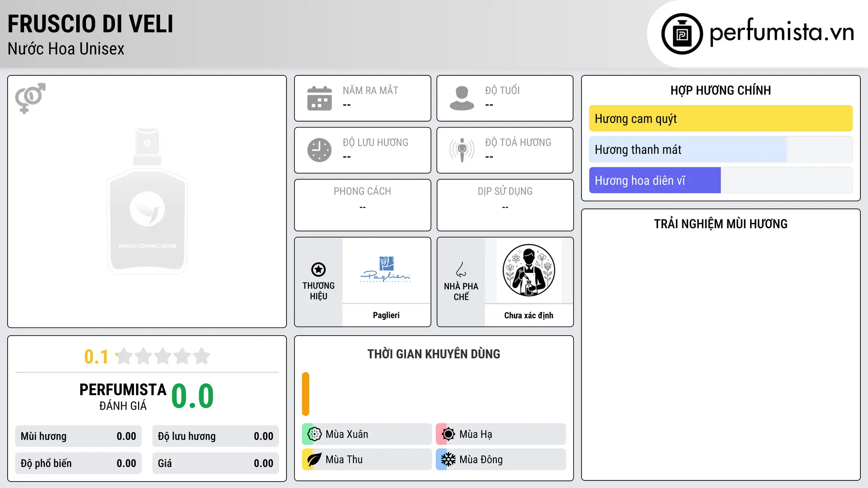Select the Hương thanh mát accord bar
Image resolution: width=868 pixels, height=488 pixels.
click(x=721, y=150)
